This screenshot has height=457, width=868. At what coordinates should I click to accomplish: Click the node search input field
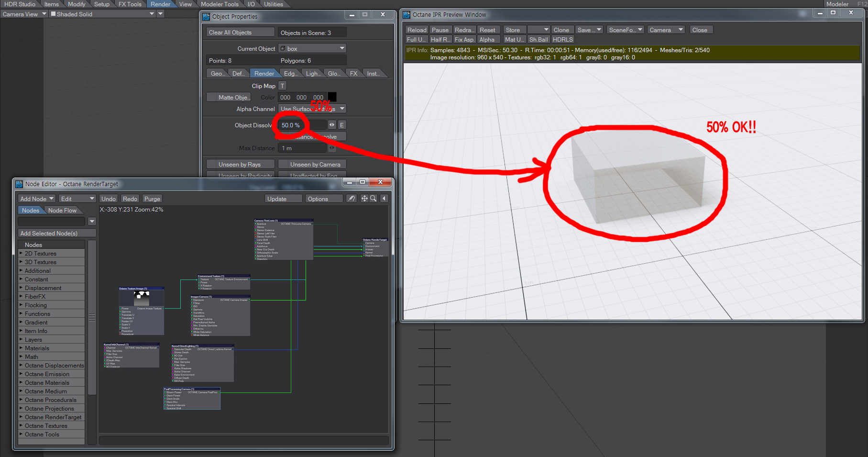tap(52, 221)
